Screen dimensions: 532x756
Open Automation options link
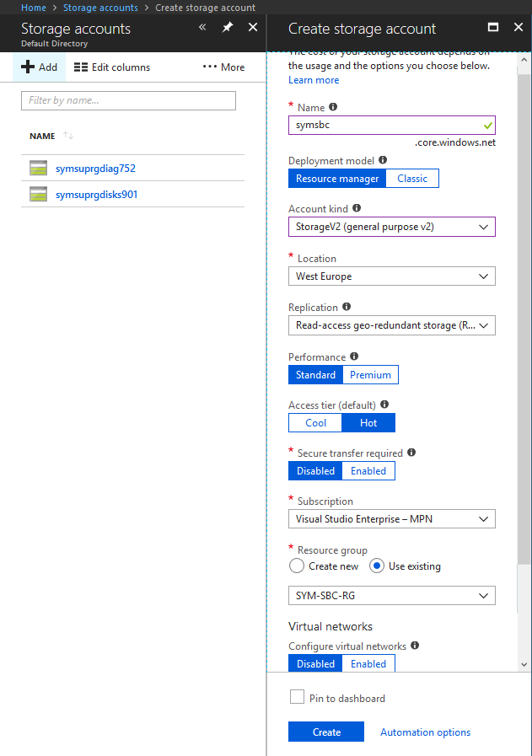426,732
